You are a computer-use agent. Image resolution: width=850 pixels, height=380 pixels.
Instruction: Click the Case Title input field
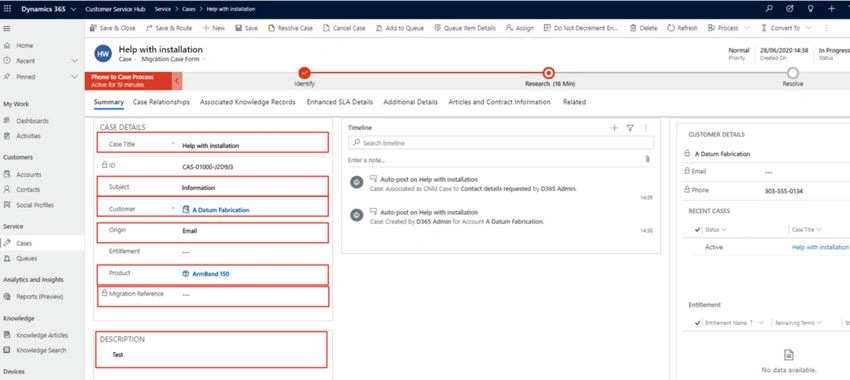[254, 145]
